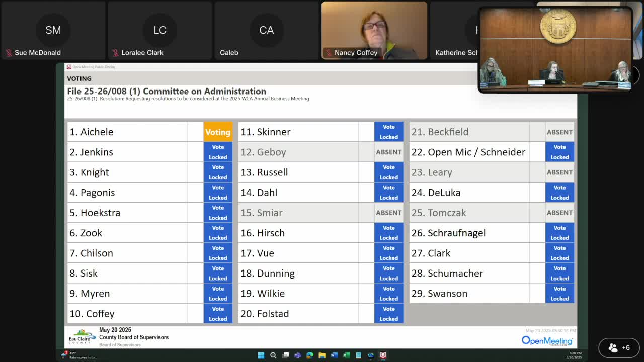Open File Explorer folder icon
The width and height of the screenshot is (644, 362).
coord(322,355)
